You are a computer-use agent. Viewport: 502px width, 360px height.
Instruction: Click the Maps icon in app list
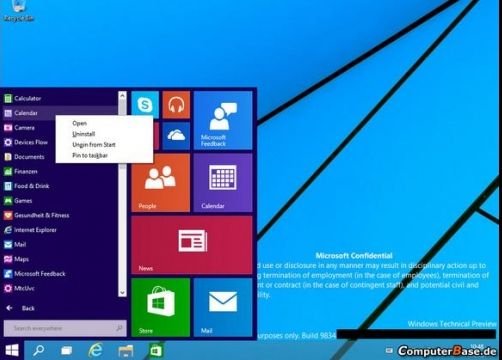tap(8, 259)
